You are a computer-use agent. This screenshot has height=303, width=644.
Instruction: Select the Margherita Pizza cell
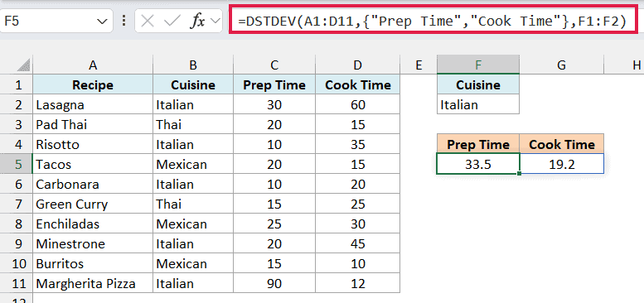93,283
